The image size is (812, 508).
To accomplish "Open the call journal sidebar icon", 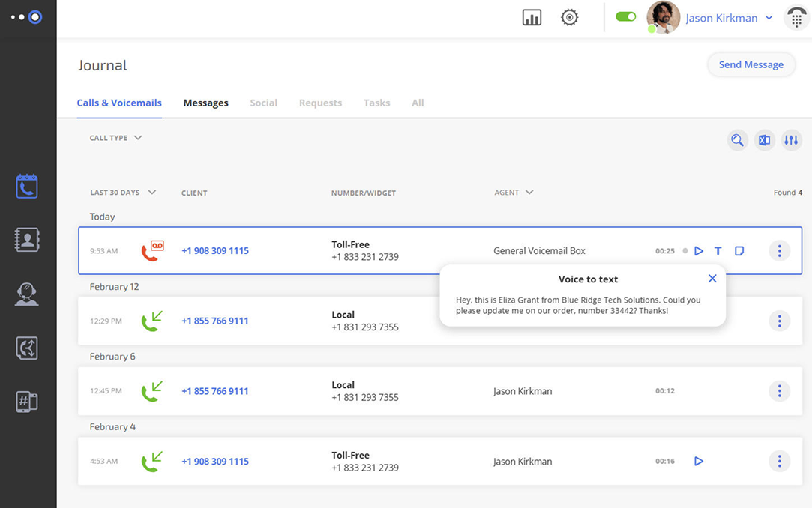I will coord(27,186).
